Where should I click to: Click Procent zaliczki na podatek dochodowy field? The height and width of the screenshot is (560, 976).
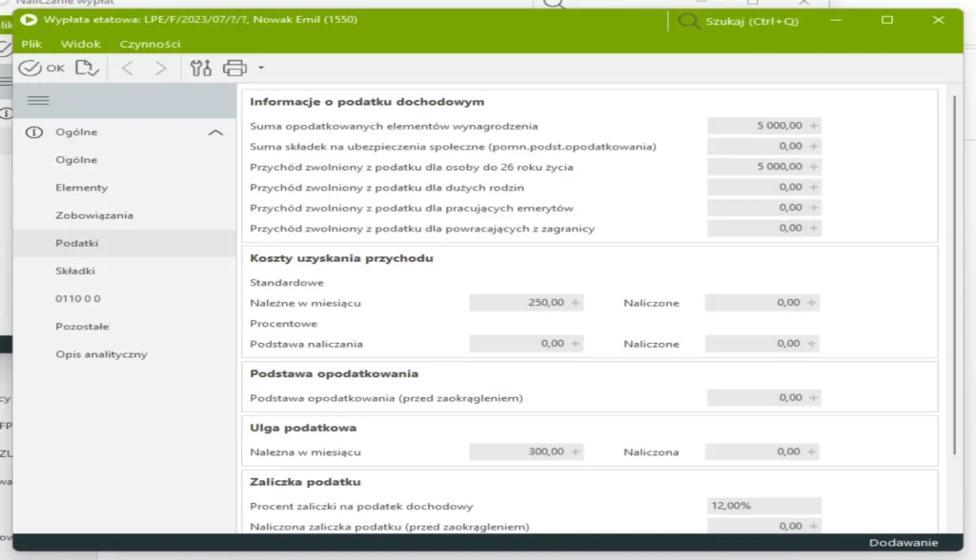click(763, 506)
